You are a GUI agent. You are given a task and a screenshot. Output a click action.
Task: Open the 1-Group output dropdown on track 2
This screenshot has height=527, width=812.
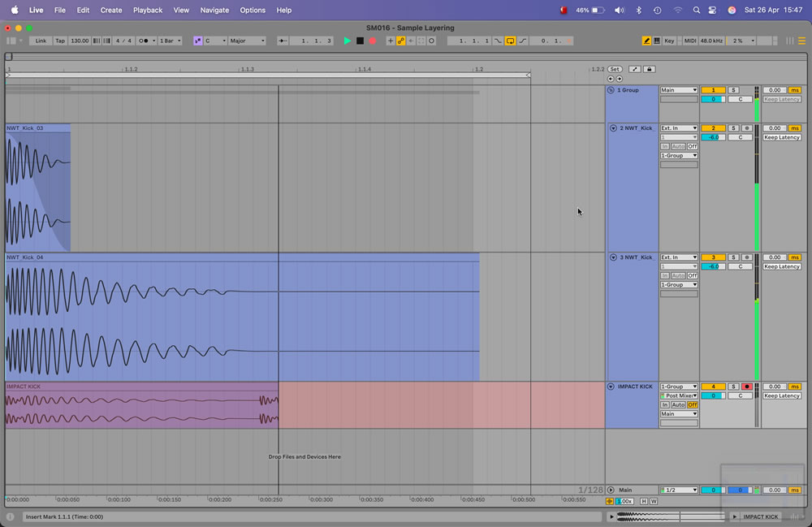pyautogui.click(x=679, y=156)
